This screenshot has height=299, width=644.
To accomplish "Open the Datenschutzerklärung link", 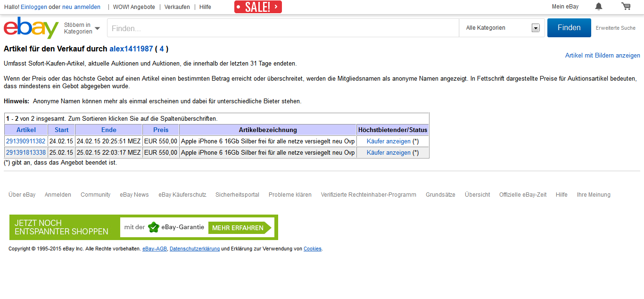I will tap(195, 249).
